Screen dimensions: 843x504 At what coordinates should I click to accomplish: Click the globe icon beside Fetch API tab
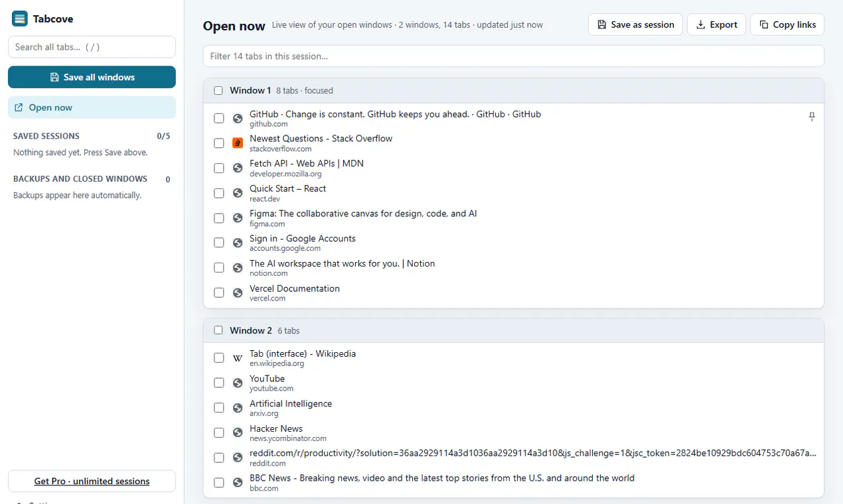238,168
